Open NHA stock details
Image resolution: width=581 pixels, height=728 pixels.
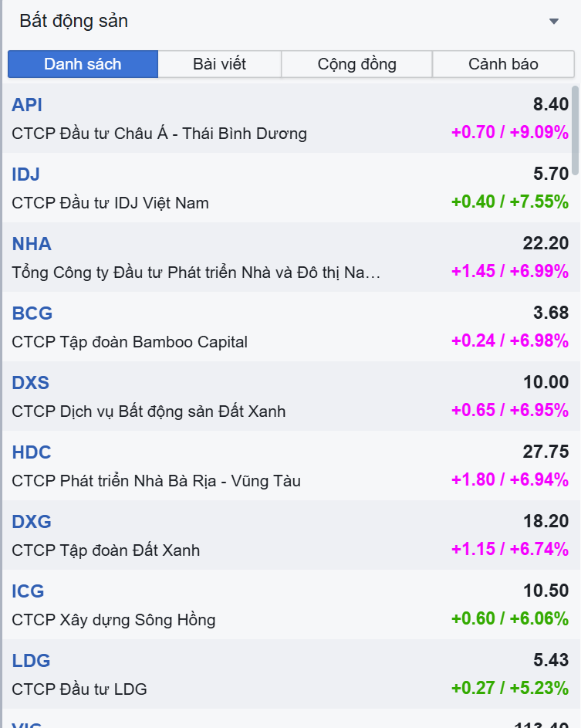32,244
